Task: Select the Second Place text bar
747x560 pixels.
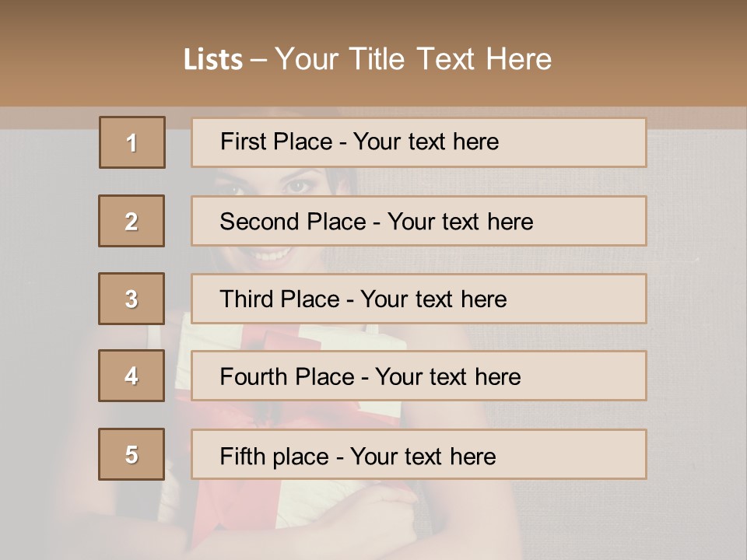Action: pyautogui.click(x=419, y=221)
